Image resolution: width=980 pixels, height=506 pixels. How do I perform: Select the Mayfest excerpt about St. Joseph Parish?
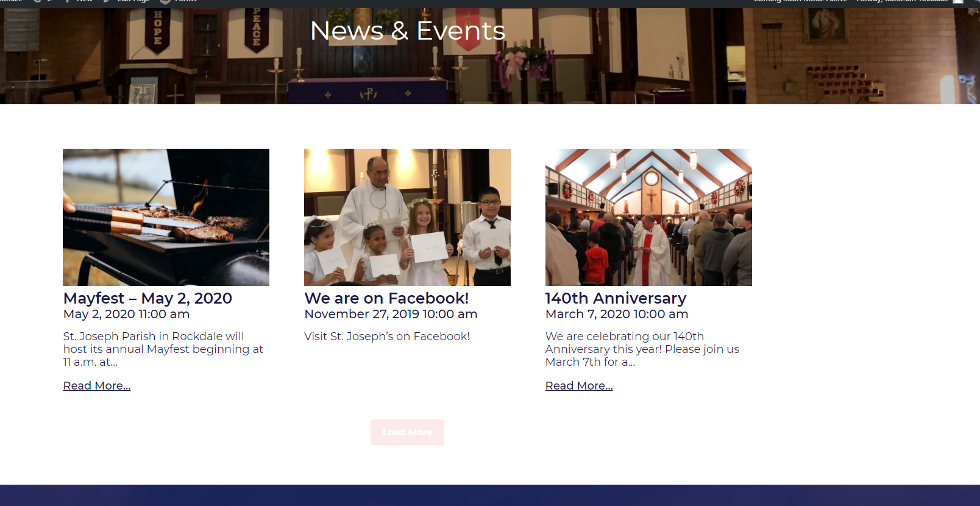pos(163,349)
